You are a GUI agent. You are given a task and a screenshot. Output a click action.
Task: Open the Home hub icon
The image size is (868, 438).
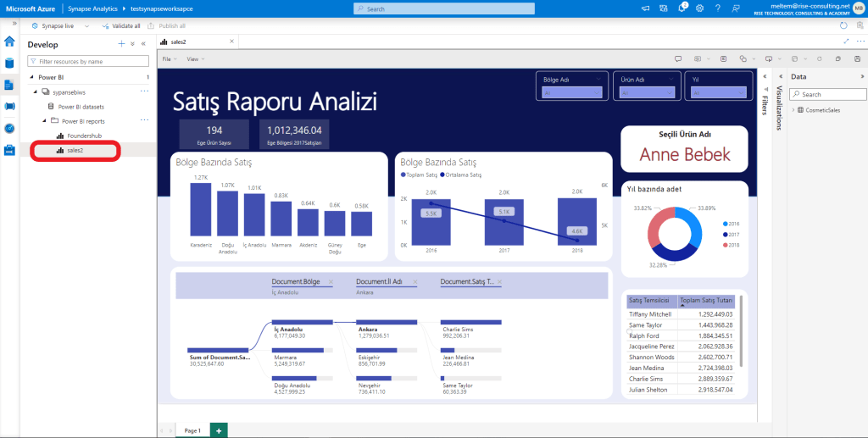pos(9,41)
